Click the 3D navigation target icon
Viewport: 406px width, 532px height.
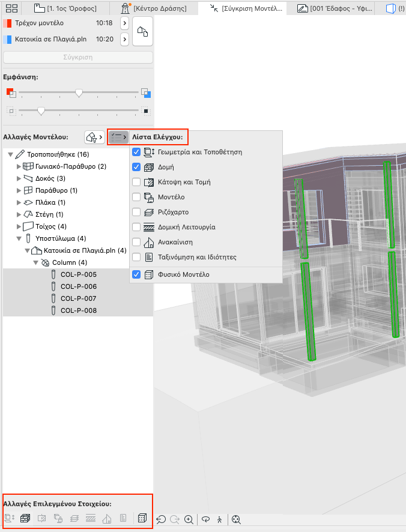click(236, 519)
